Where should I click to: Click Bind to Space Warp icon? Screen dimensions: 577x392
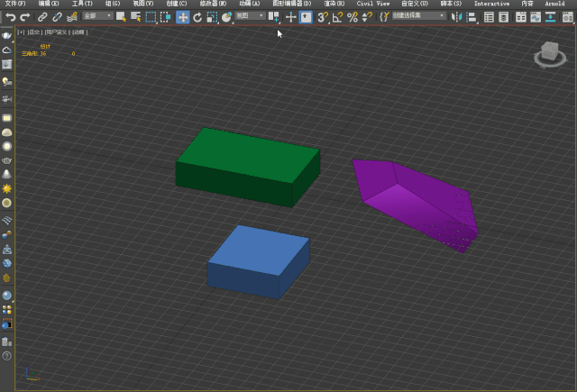72,17
